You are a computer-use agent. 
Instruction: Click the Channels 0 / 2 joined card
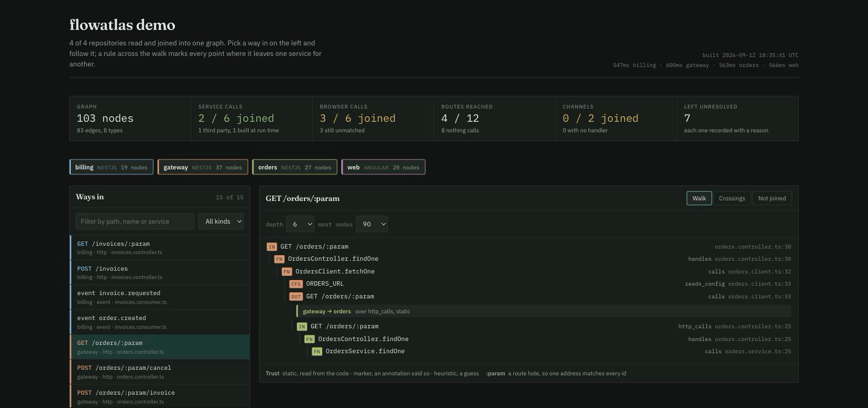click(x=616, y=118)
